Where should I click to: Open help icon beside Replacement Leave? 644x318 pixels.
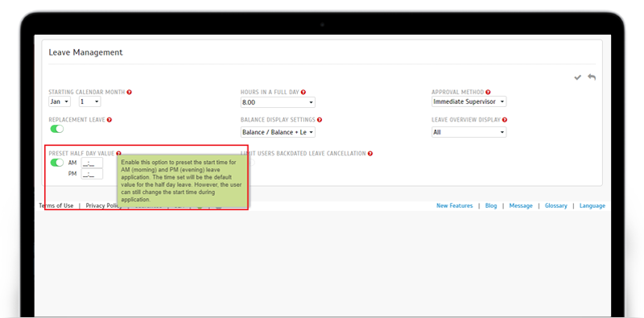pos(109,120)
